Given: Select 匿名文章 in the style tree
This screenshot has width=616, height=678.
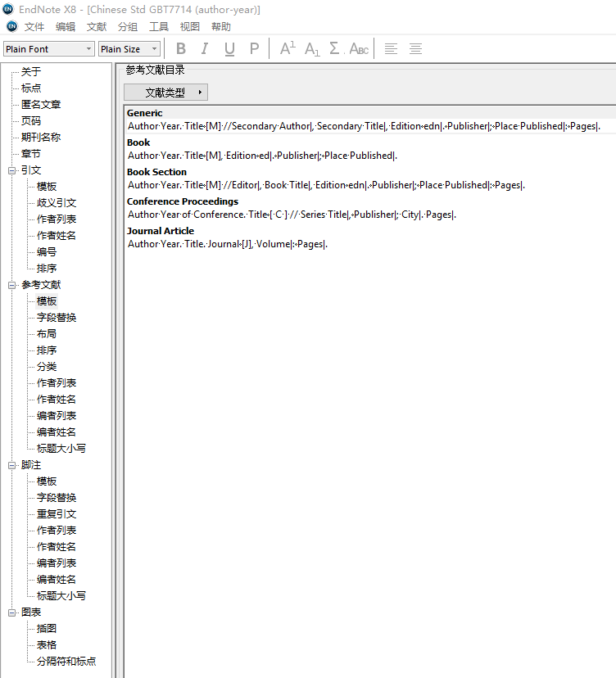Looking at the screenshot, I should [41, 105].
